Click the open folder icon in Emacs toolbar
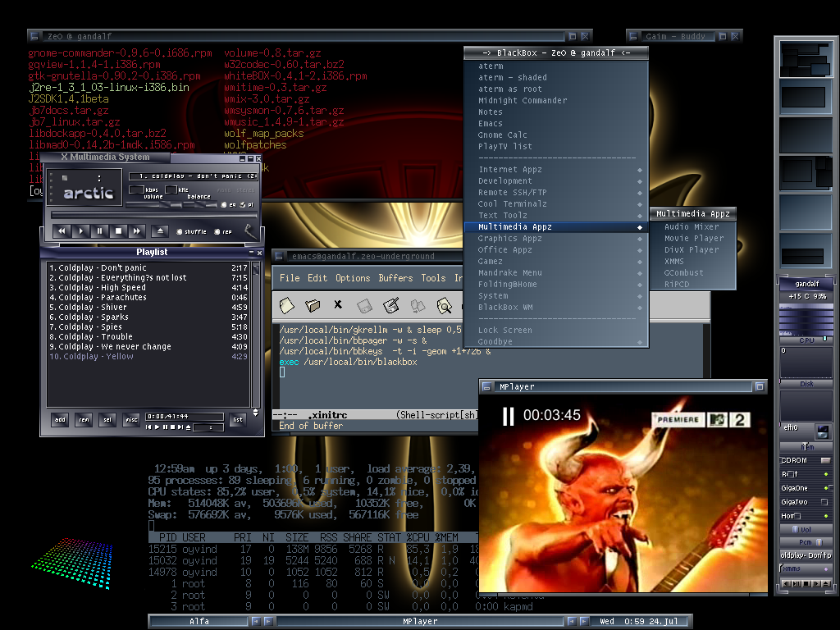The height and width of the screenshot is (630, 840). pyautogui.click(x=313, y=305)
